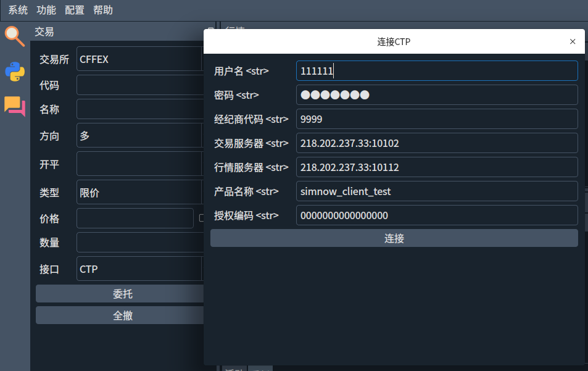Click the chat bubble community icon
588x371 pixels.
14,107
